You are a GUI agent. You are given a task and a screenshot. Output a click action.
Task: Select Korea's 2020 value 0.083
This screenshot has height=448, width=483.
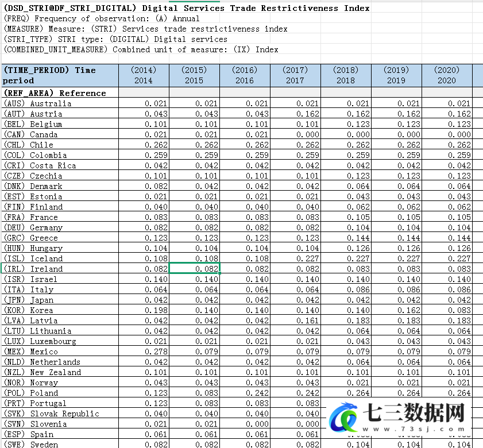(447, 310)
